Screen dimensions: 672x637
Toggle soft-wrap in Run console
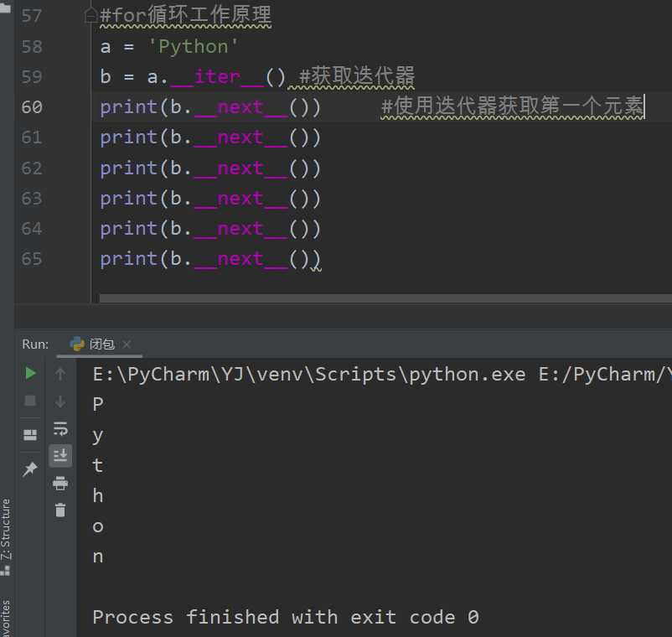click(60, 428)
